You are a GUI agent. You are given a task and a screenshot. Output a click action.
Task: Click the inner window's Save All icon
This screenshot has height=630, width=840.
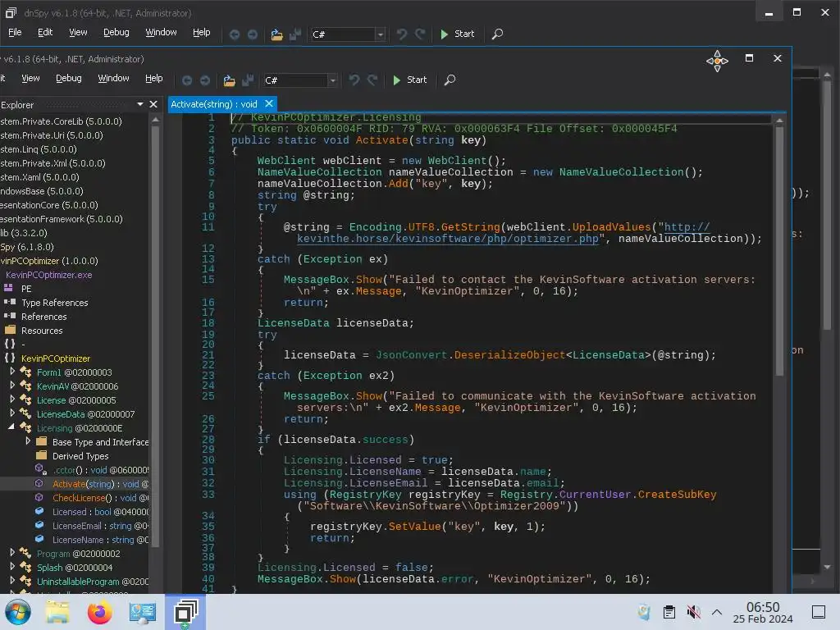coord(248,80)
